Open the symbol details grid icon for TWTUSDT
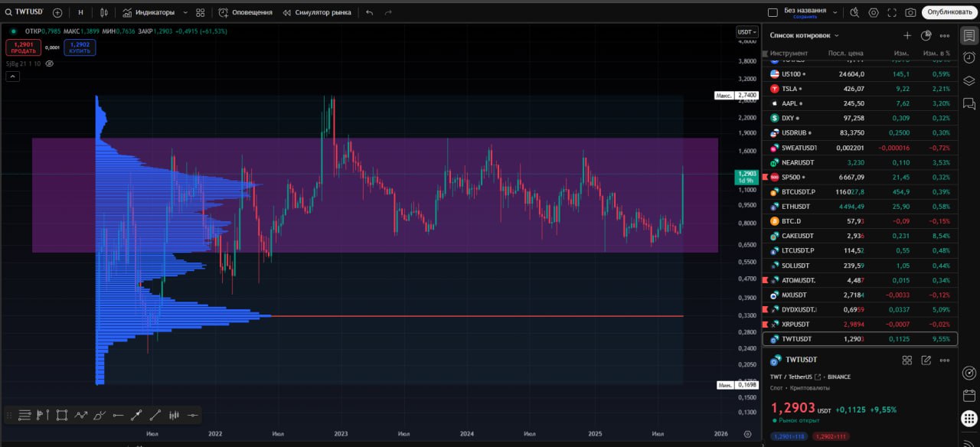 click(x=907, y=360)
